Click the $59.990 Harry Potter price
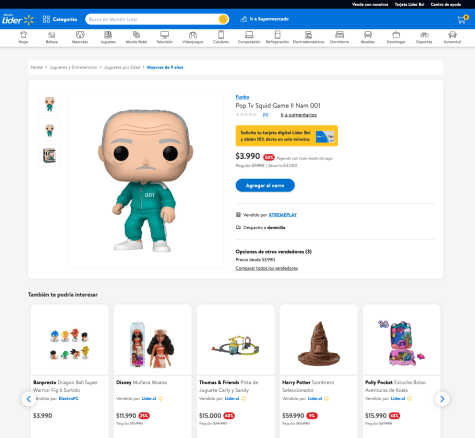 293,416
